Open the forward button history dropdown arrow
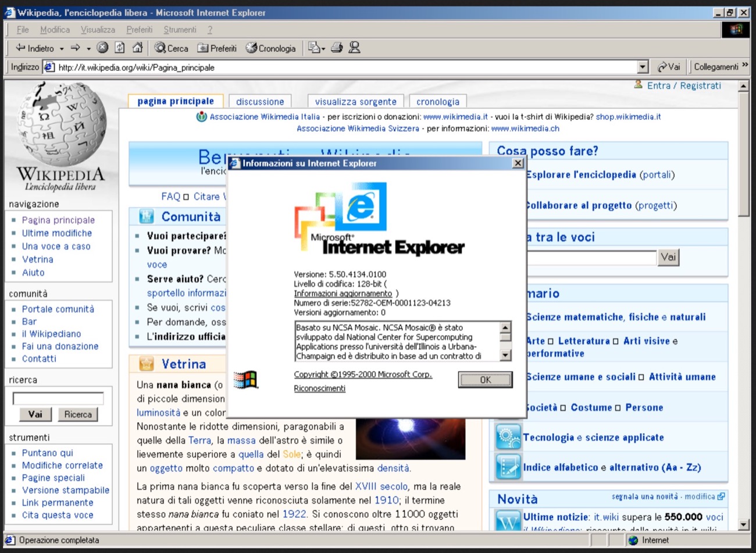Image resolution: width=756 pixels, height=553 pixels. point(88,49)
